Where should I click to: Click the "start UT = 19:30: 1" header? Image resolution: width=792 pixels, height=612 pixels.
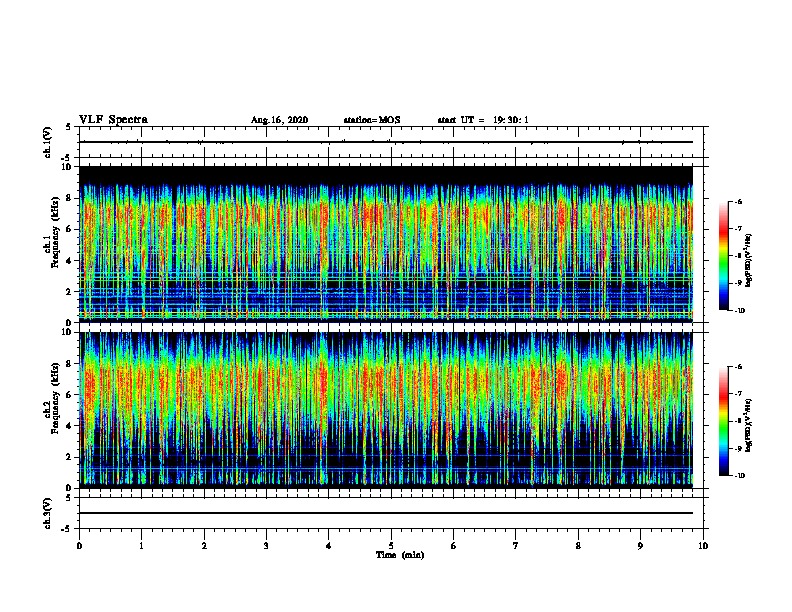point(483,120)
